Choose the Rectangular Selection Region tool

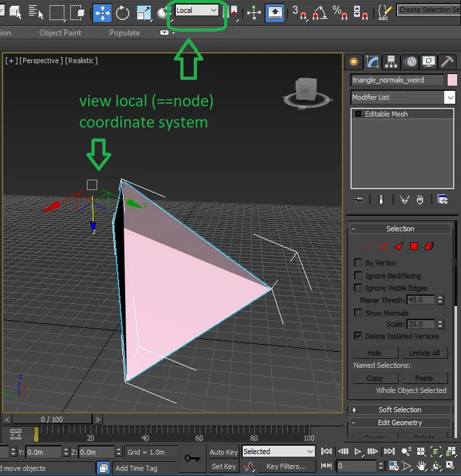click(57, 13)
